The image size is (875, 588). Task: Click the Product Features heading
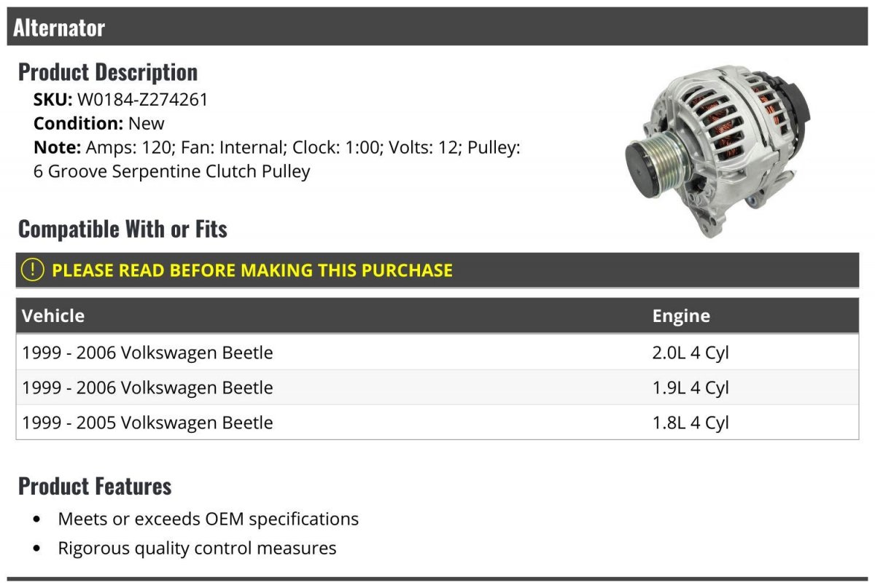pos(95,486)
